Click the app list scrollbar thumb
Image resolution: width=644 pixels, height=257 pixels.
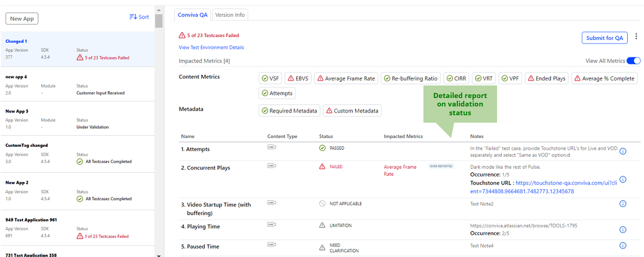tap(159, 20)
